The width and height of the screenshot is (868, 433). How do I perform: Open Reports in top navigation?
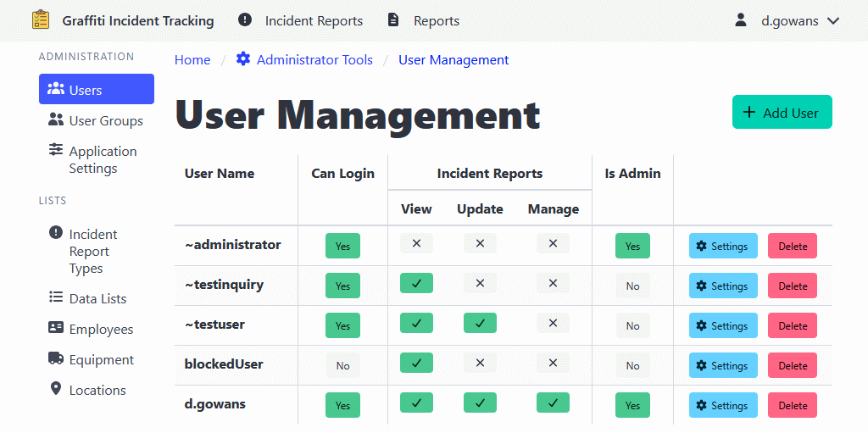tap(424, 20)
